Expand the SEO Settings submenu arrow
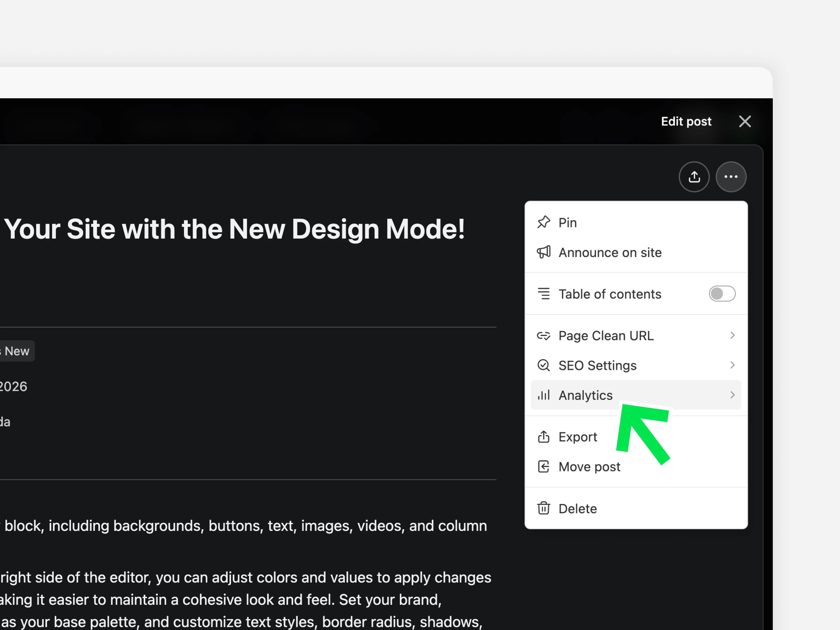 point(732,365)
